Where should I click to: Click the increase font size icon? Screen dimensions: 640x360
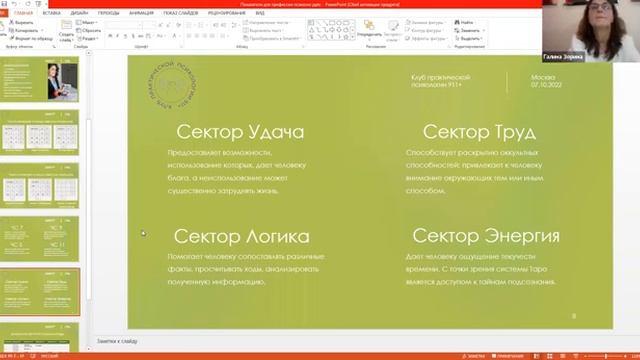(x=160, y=25)
